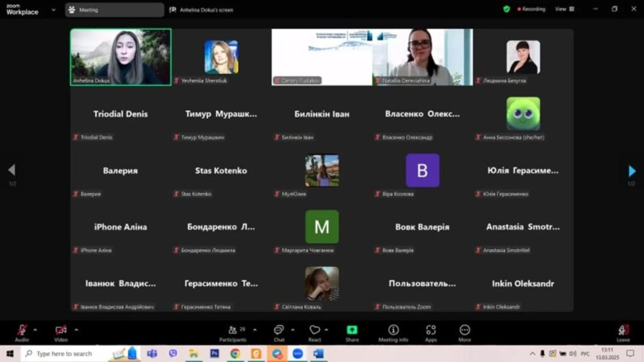
Task: Open the Chat panel
Action: (279, 331)
